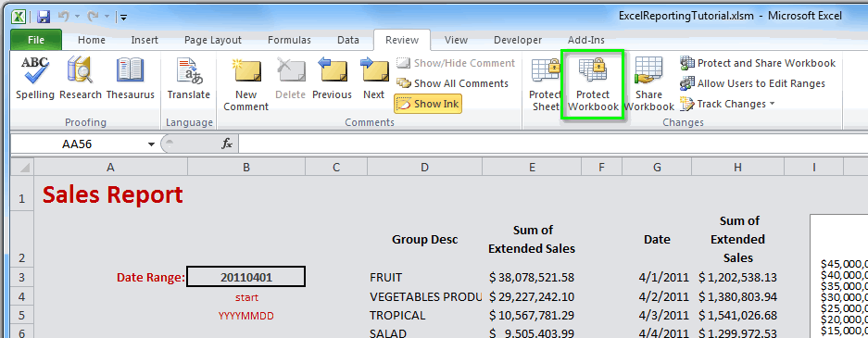Customize Quick Access Toolbar dropdown
Image resolution: width=868 pixels, height=338 pixels.
coord(123,18)
